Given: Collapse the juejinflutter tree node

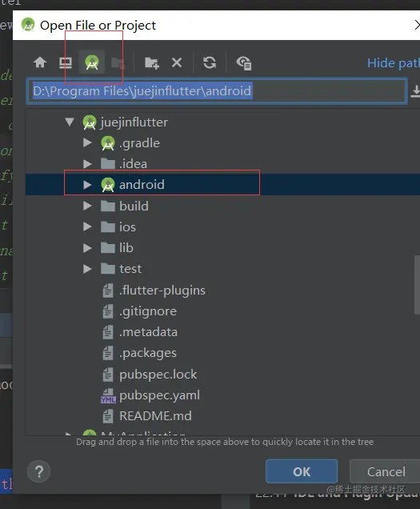Looking at the screenshot, I should pos(70,122).
